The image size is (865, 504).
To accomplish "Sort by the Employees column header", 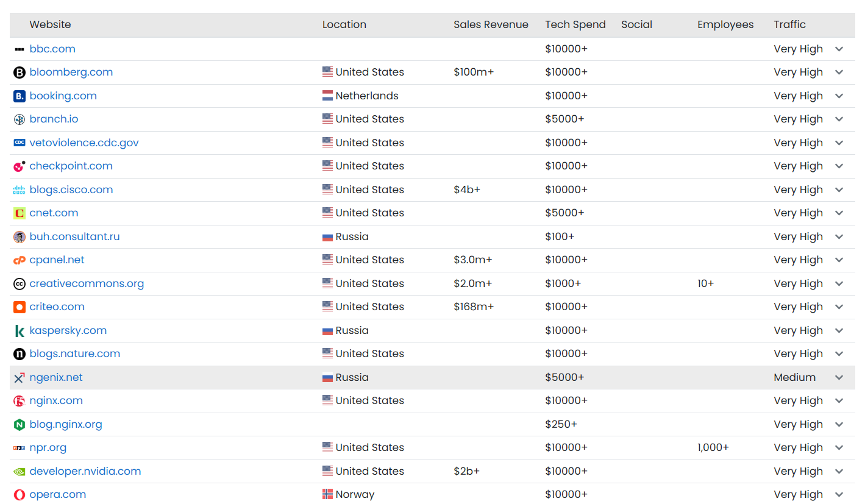I will tap(725, 24).
